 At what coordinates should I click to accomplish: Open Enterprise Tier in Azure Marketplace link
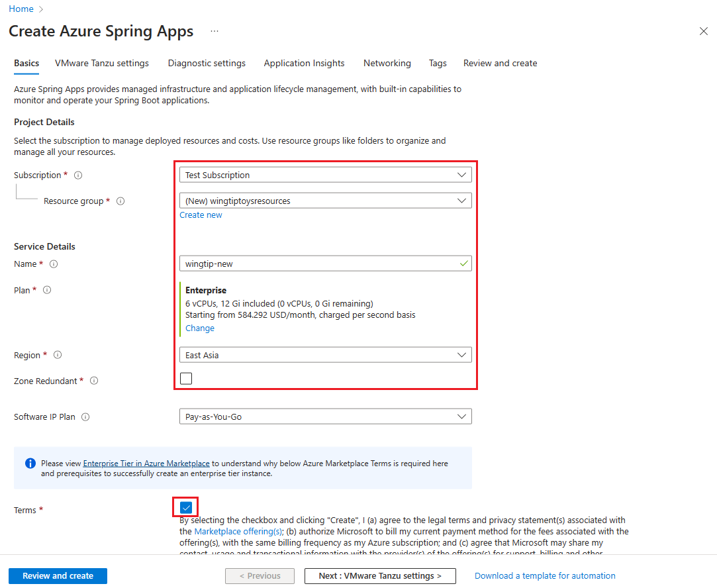(x=146, y=463)
